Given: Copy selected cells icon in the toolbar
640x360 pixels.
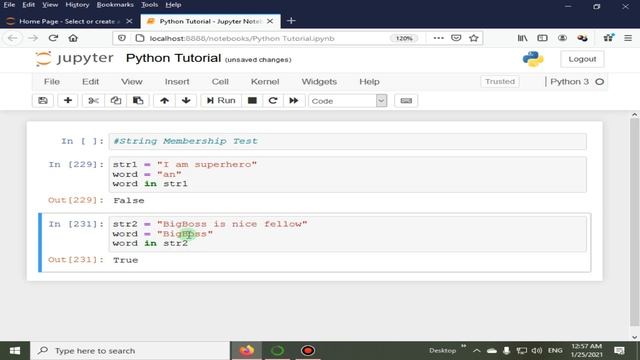Looking at the screenshot, I should coord(116,100).
